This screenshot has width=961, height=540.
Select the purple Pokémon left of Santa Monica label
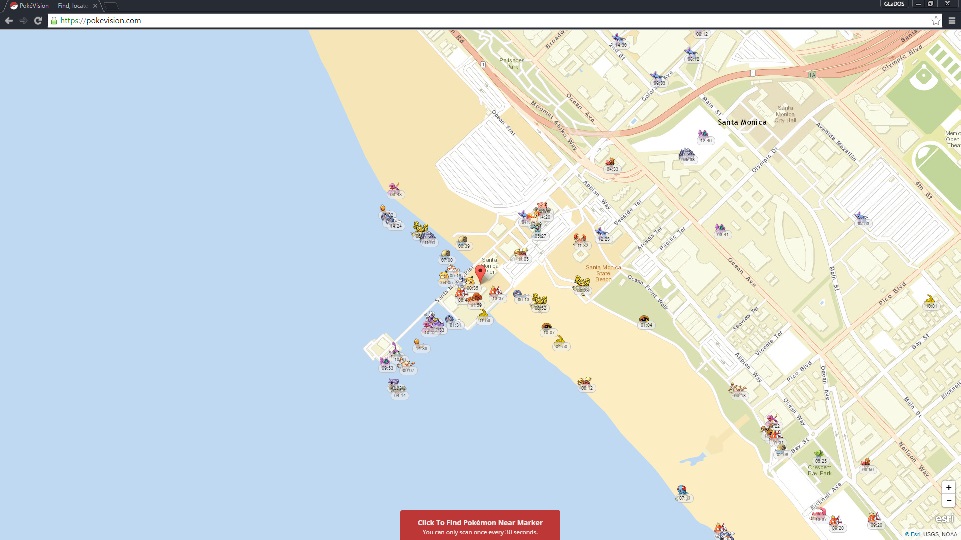[703, 135]
